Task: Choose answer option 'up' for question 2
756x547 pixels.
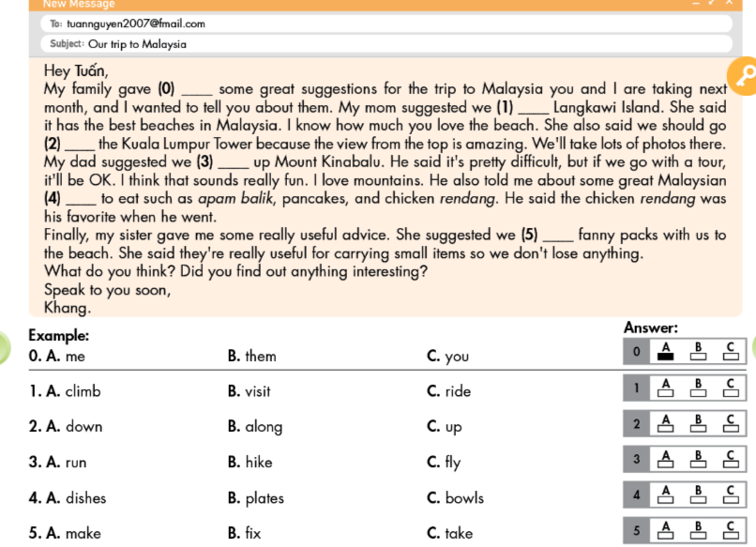Action: coord(453,427)
